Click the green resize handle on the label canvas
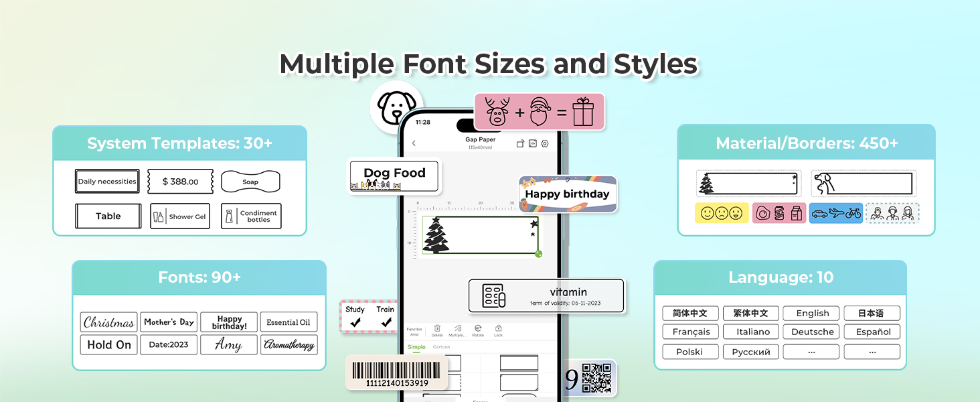Image resolution: width=980 pixels, height=402 pixels. tap(539, 254)
